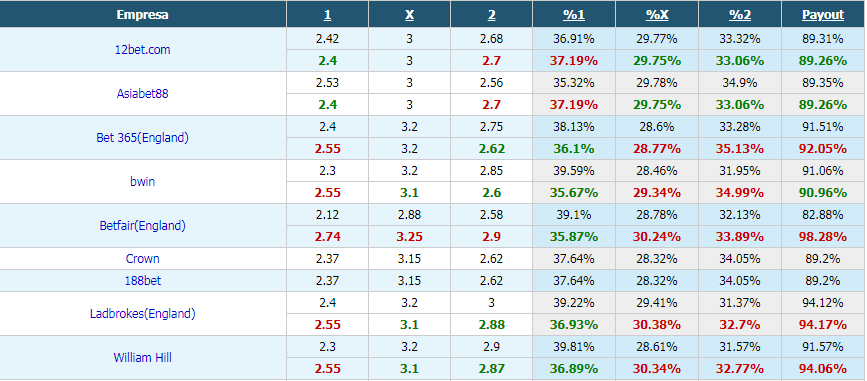The height and width of the screenshot is (381, 867).
Task: Sort by the %2 column header
Action: (740, 15)
